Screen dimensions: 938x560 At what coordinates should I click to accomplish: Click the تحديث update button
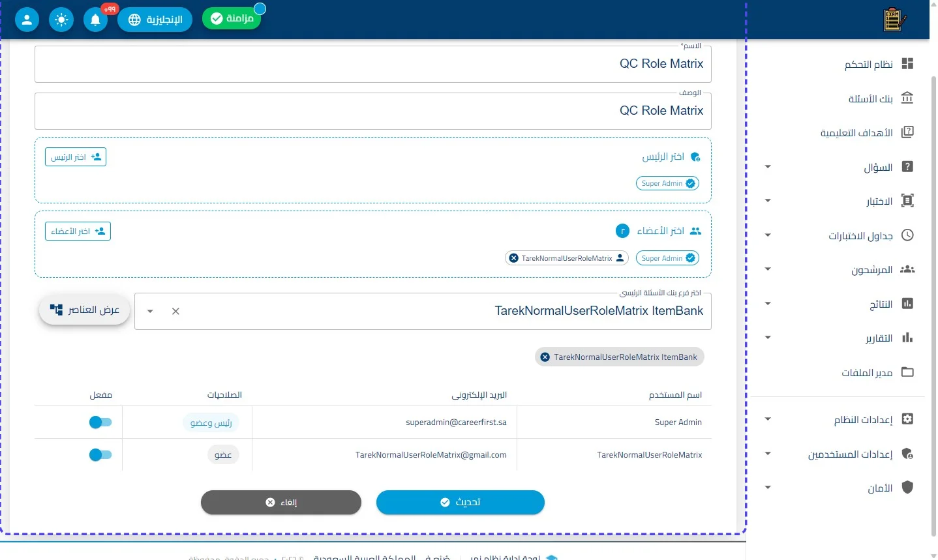point(461,502)
